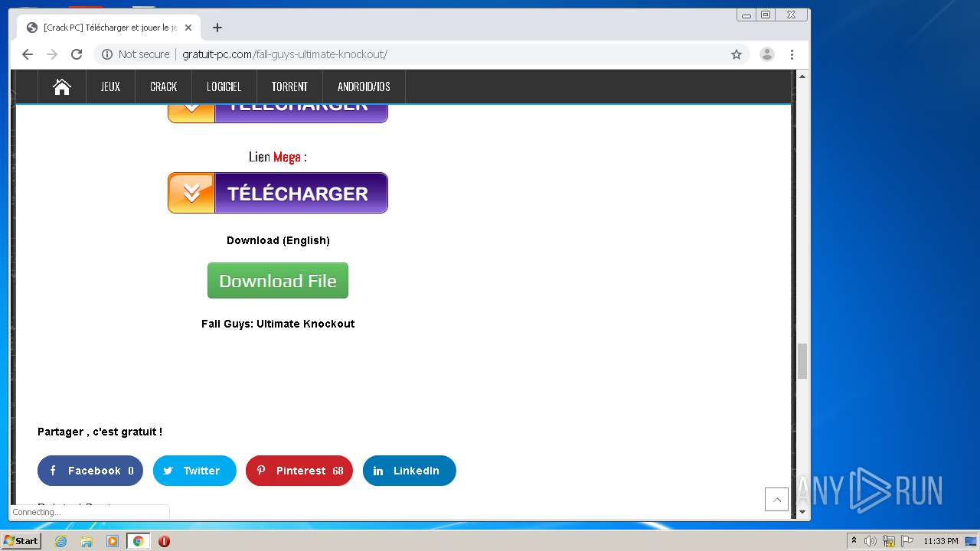Click the scroll-to-top arrow button
The width and height of the screenshot is (980, 551).
click(776, 500)
